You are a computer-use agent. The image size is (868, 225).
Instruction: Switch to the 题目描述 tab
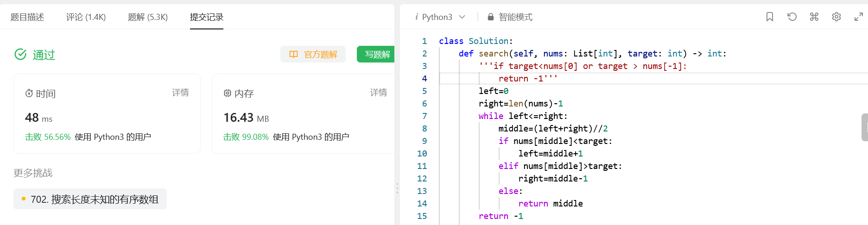[x=27, y=17]
